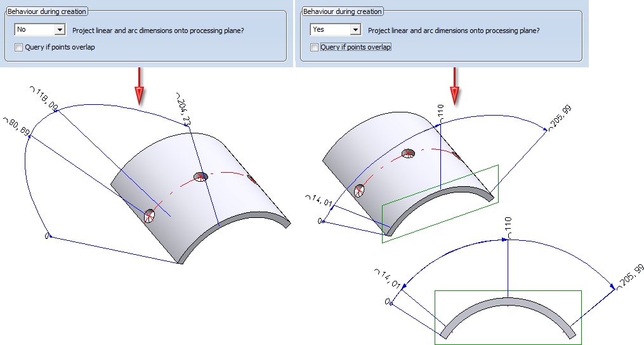
Task: Click the lower-left hole on upper right plate
Action: coord(360,190)
